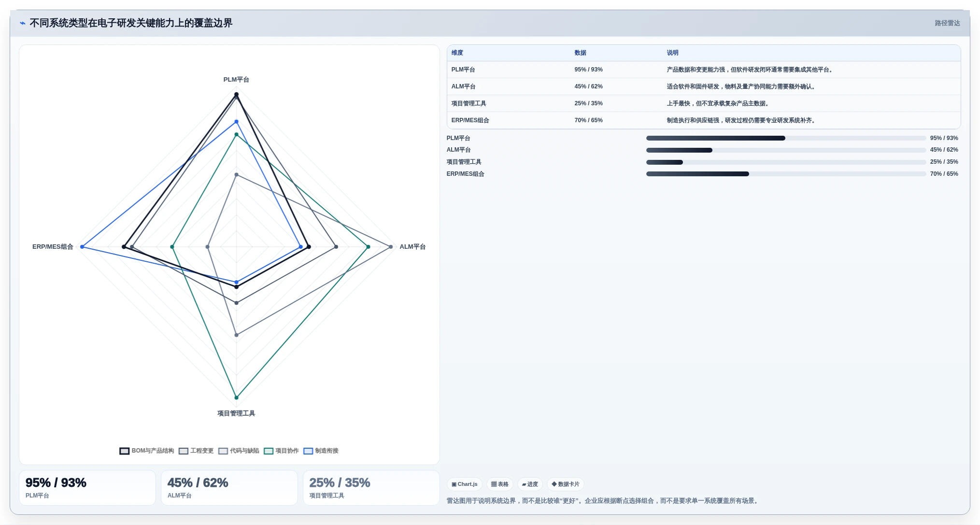Viewport: 980px width, 525px height.
Task: Open the 95% / 93% PLM平台 data card
Action: (x=87, y=488)
